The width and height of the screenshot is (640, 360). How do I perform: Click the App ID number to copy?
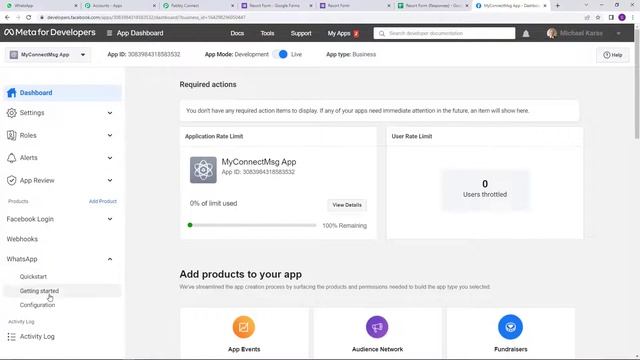point(154,54)
